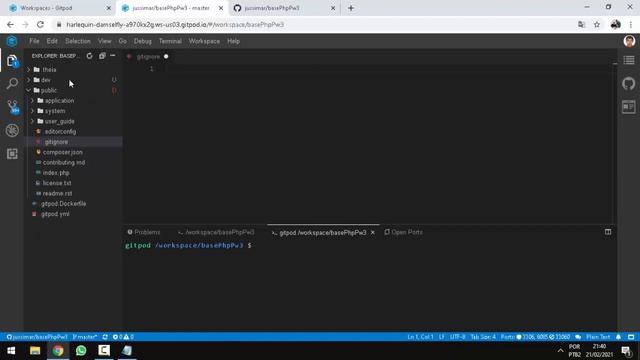Open the Help menu
This screenshot has width=640, height=360.
233,41
